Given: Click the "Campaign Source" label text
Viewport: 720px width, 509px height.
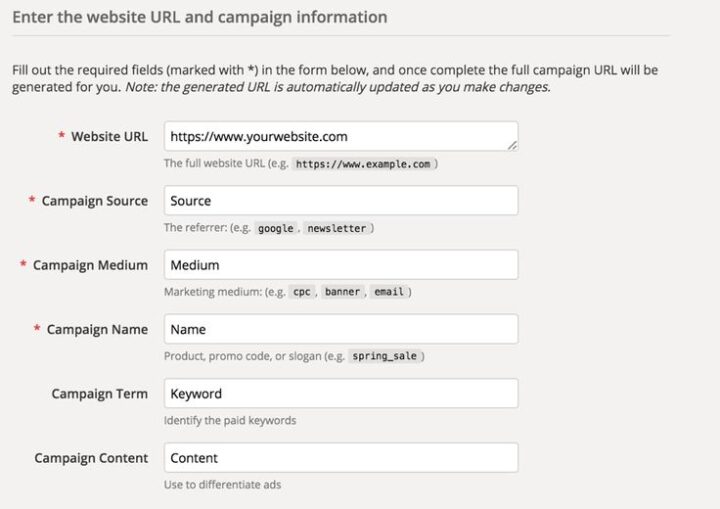Looking at the screenshot, I should click(x=94, y=201).
